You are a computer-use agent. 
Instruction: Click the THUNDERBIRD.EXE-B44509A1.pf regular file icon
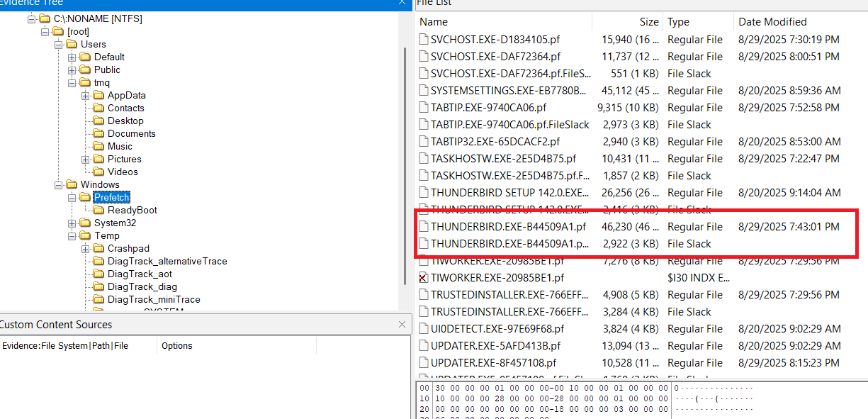tap(423, 227)
